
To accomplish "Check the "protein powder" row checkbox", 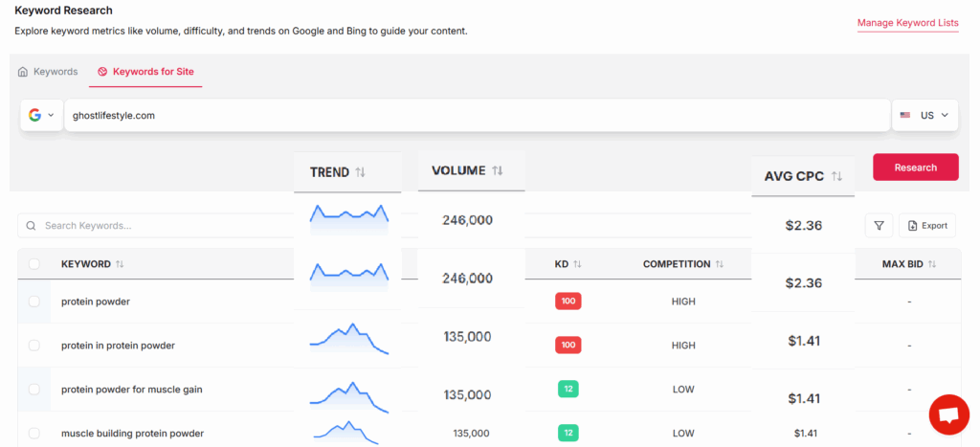I will pyautogui.click(x=34, y=302).
